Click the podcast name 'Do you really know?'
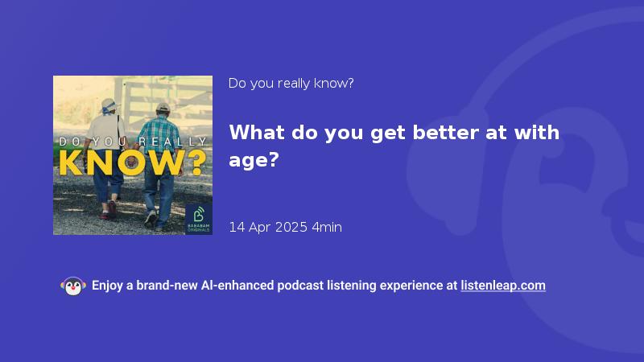The height and width of the screenshot is (362, 644). pos(291,84)
